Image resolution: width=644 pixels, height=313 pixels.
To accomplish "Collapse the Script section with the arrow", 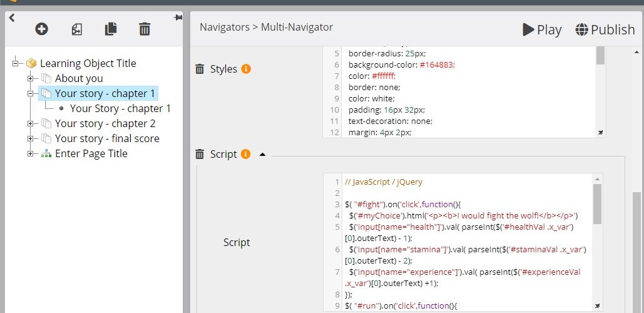I will click(262, 154).
